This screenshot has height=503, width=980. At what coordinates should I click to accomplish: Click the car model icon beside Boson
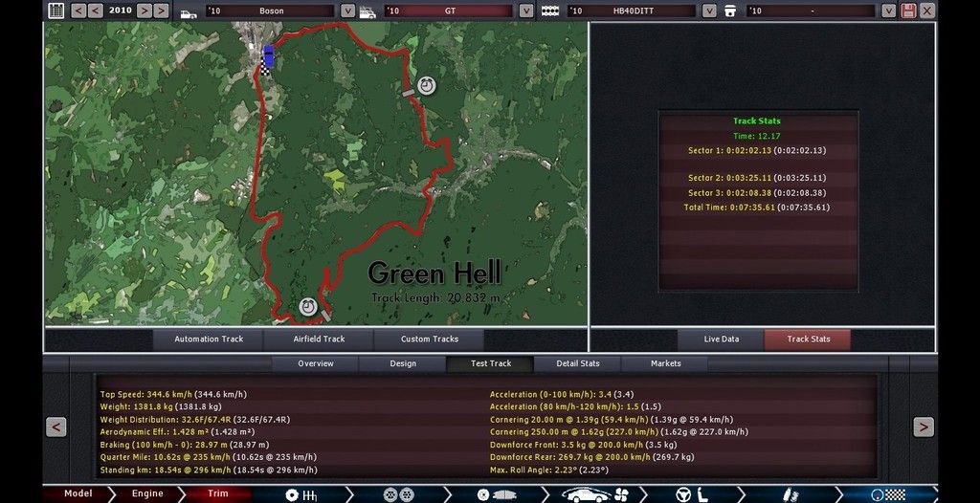pos(189,12)
